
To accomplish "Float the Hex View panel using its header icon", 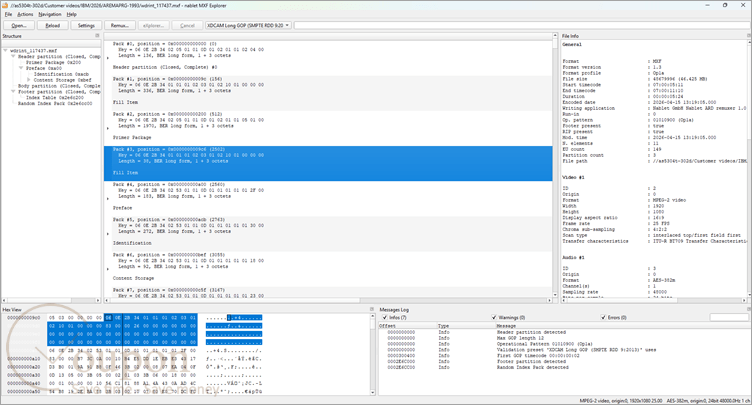I will [x=372, y=310].
